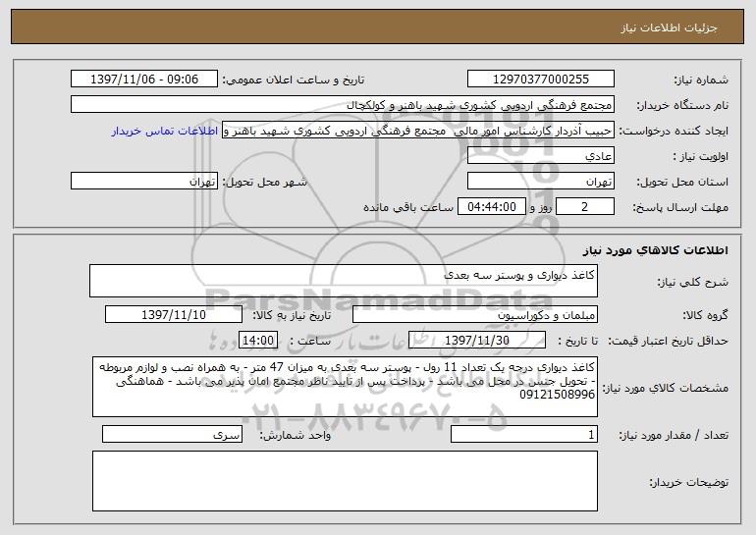This screenshot has height=535, width=756.
Task: Click the واحد شمارش field سری
Action: (x=172, y=434)
